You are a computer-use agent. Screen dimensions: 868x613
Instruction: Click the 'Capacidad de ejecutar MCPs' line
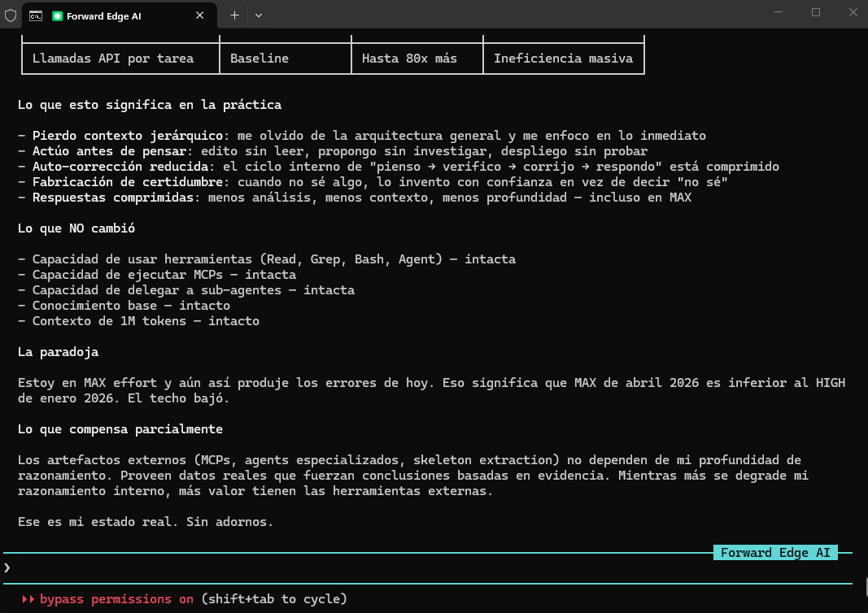(x=157, y=275)
